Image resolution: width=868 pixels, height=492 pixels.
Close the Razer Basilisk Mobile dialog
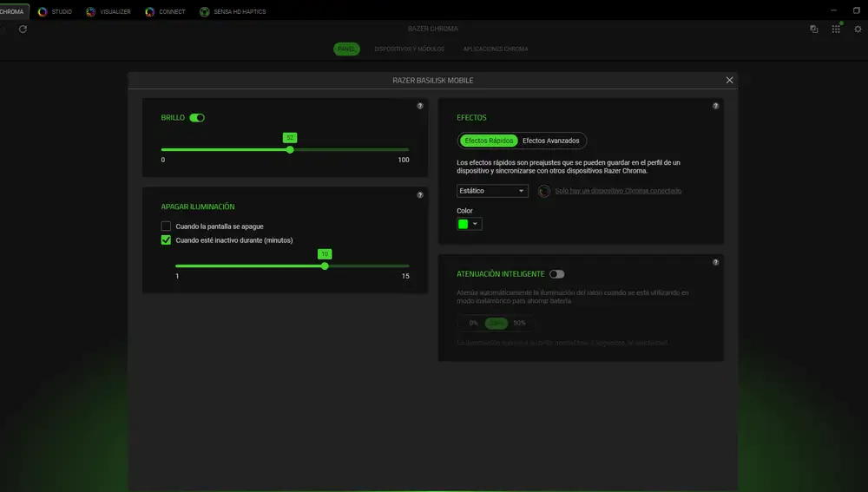730,80
